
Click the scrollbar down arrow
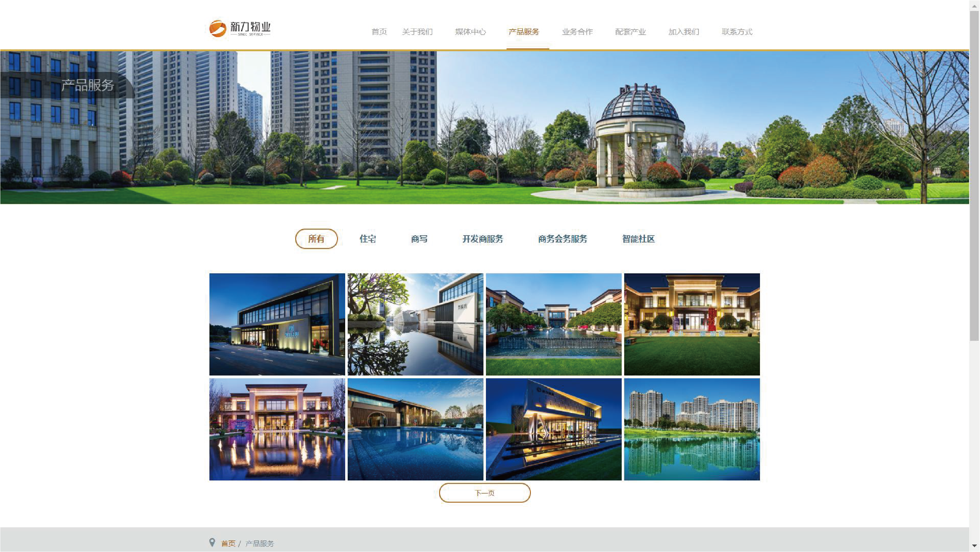974,546
